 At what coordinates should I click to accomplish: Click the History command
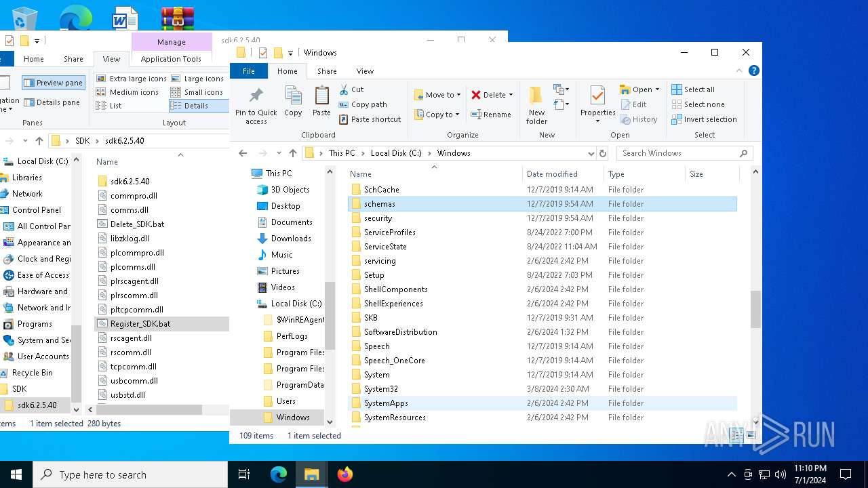[639, 119]
